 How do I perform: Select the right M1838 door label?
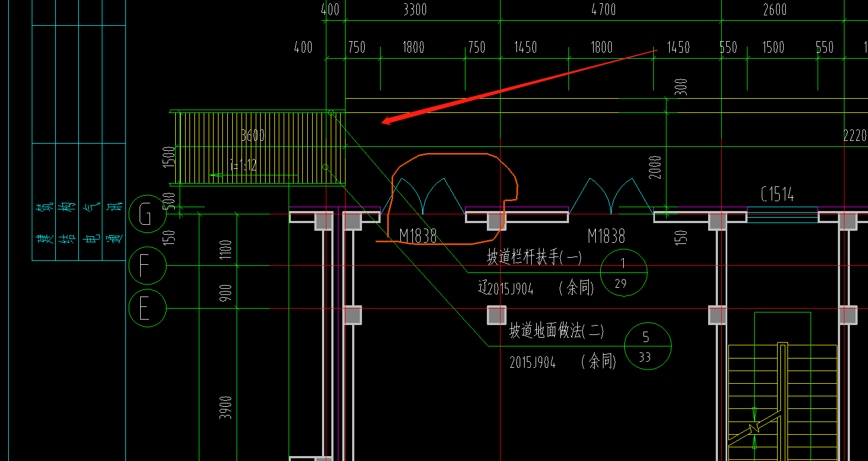tap(606, 236)
